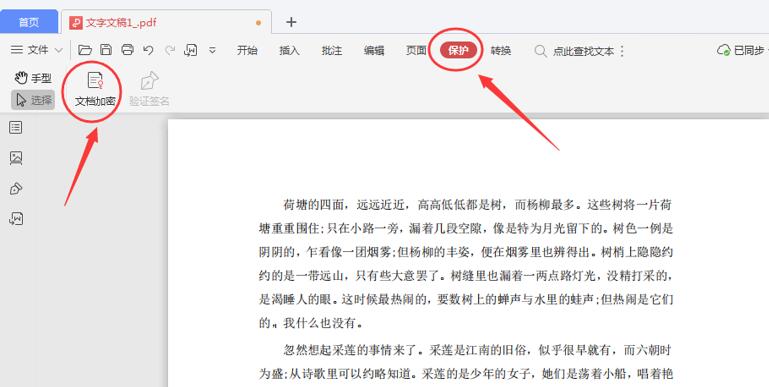Redo the last undone action
769x387 pixels.
click(170, 50)
